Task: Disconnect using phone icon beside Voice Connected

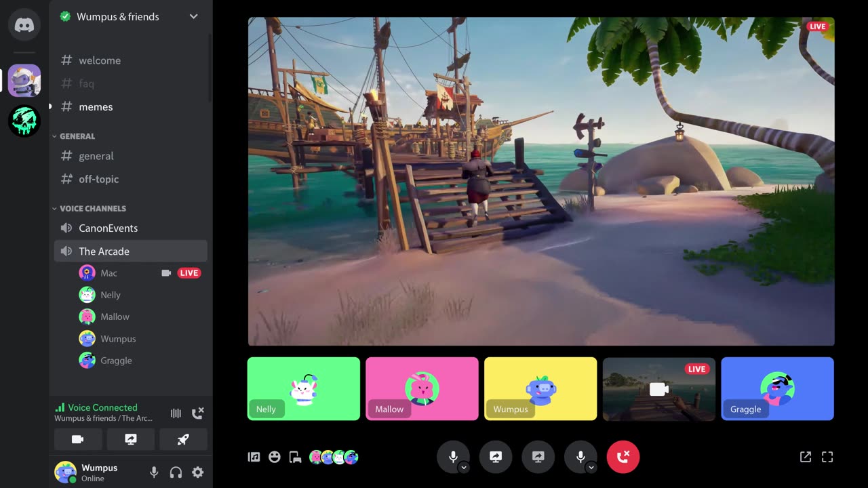Action: click(x=198, y=413)
